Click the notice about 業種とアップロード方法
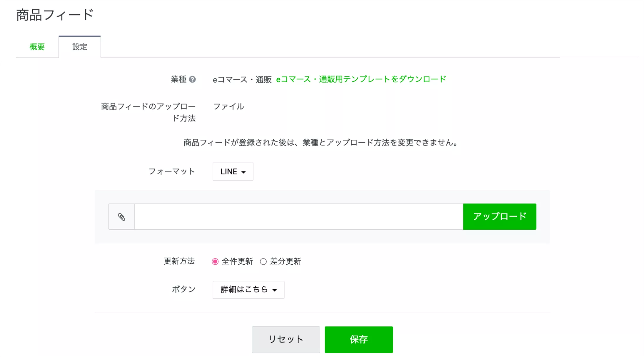Image resolution: width=644 pixels, height=357 pixels. click(x=321, y=143)
